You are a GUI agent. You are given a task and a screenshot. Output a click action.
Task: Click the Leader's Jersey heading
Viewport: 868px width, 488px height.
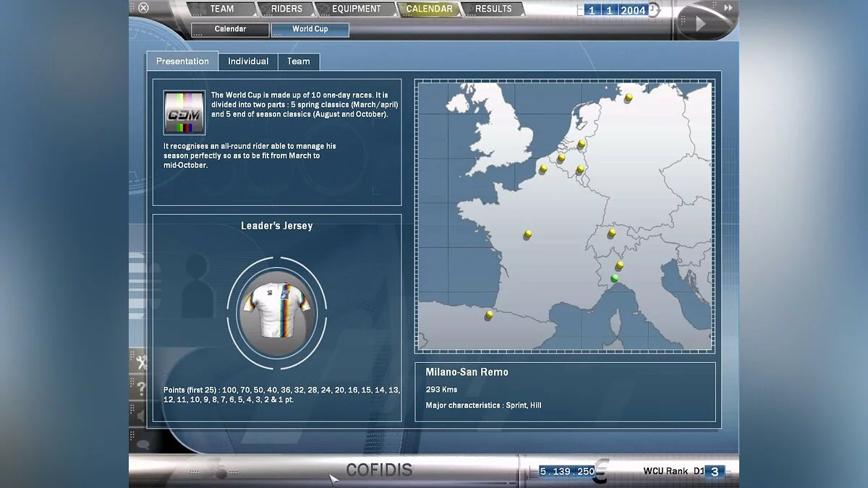(277, 226)
